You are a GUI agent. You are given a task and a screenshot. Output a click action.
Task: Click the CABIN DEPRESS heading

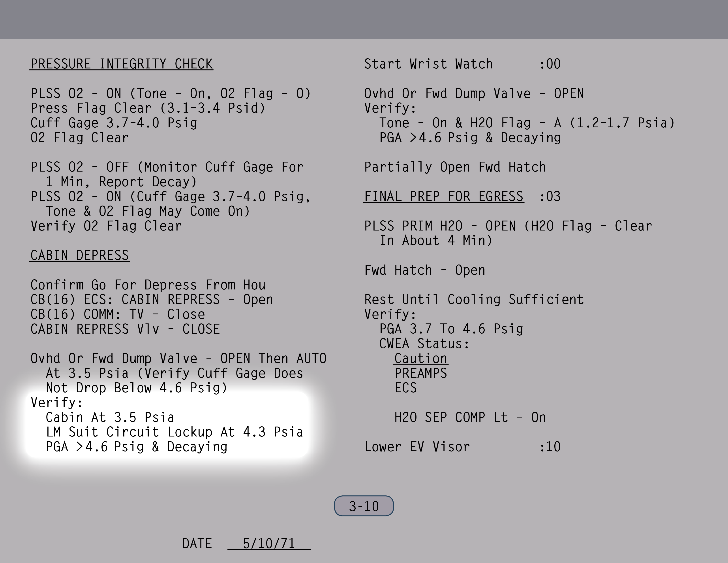click(x=80, y=255)
